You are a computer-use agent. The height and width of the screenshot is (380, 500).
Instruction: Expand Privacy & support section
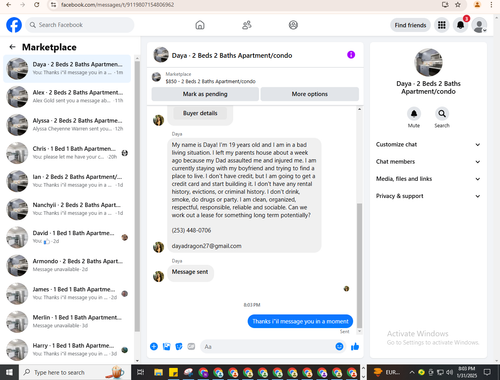428,196
